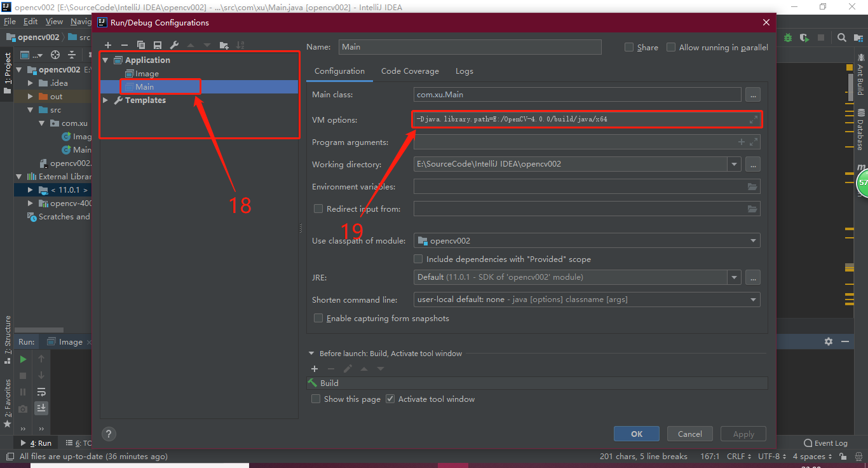The height and width of the screenshot is (468, 868).
Task: Toggle scroll to end in Run console
Action: (41, 408)
